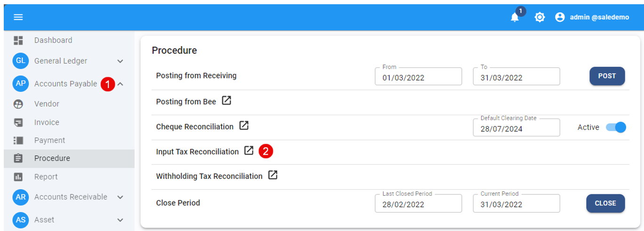Open the settings gear icon
This screenshot has height=231, width=644.
pyautogui.click(x=539, y=17)
